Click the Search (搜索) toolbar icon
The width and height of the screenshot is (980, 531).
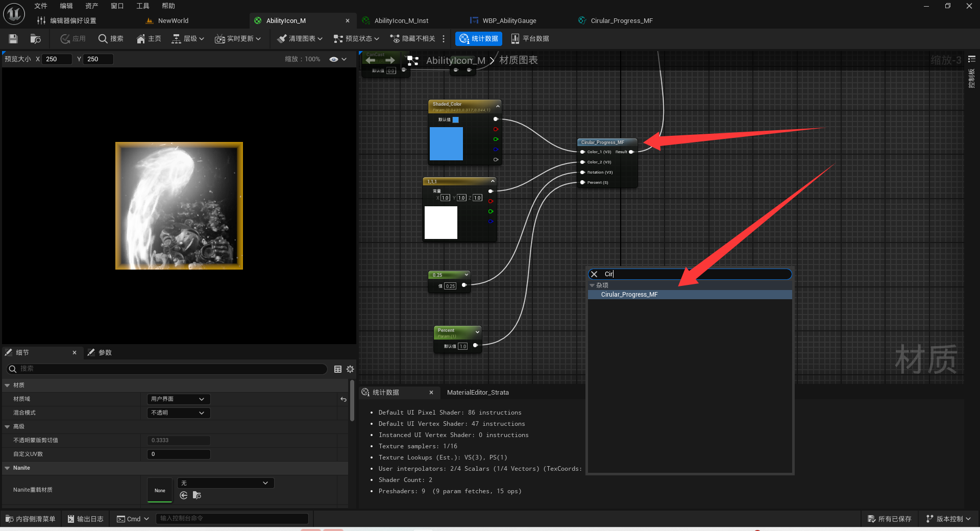111,39
